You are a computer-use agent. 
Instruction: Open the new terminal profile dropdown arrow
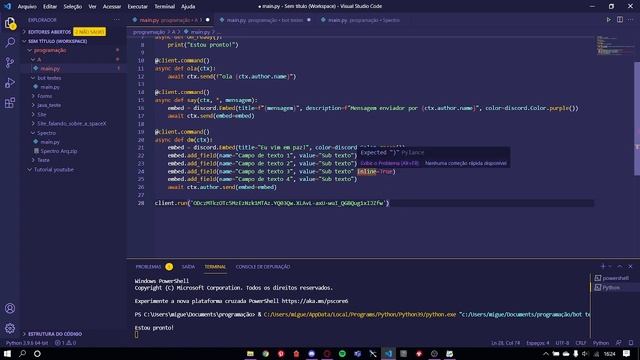pyautogui.click(x=610, y=267)
